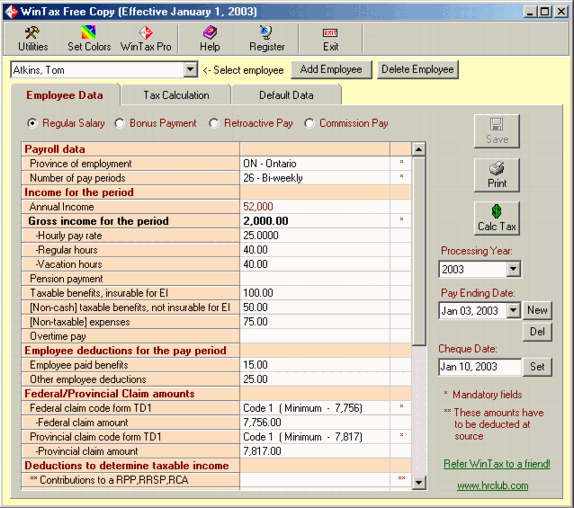574x508 pixels.
Task: Open the Processing Year dropdown
Action: pyautogui.click(x=513, y=269)
